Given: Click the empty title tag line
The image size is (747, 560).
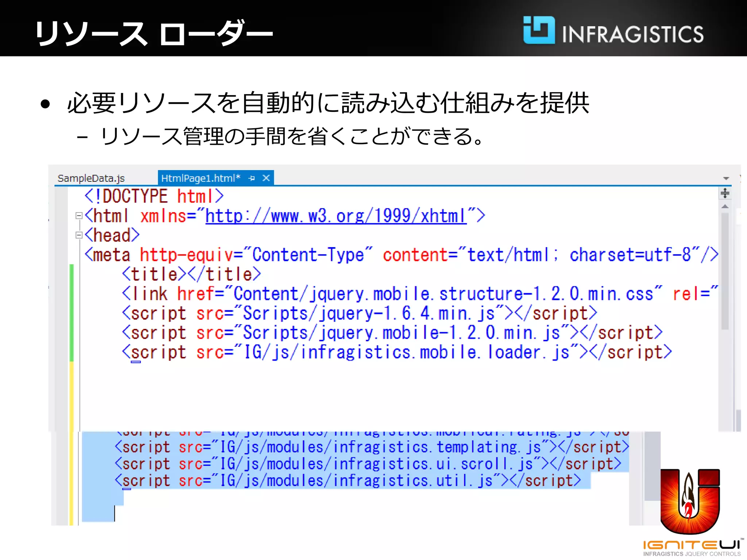Looking at the screenshot, I should 191,274.
